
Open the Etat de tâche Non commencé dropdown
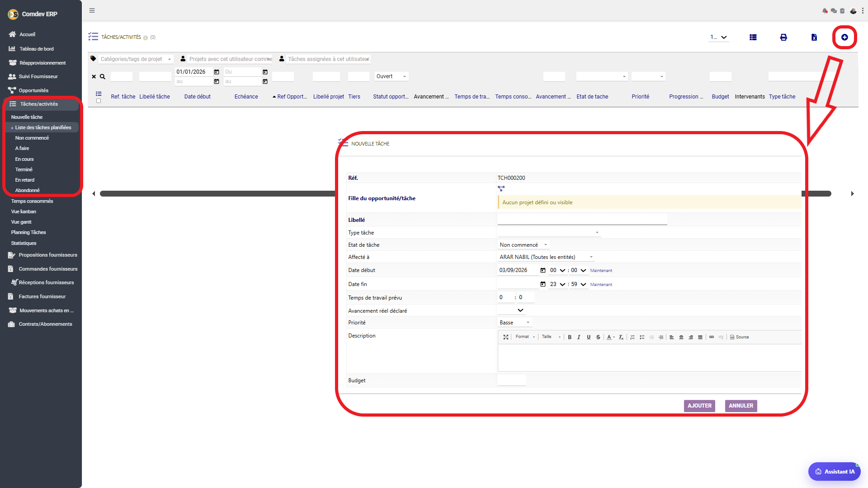[524, 245]
